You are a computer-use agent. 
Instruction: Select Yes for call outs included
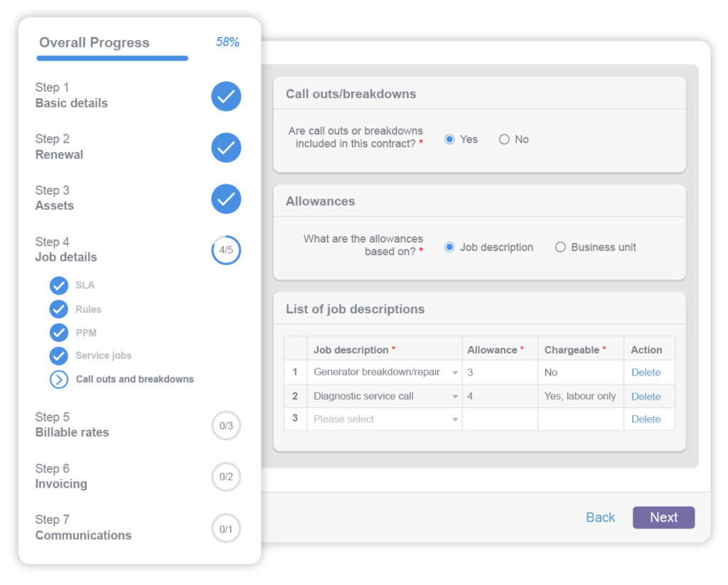tap(449, 139)
